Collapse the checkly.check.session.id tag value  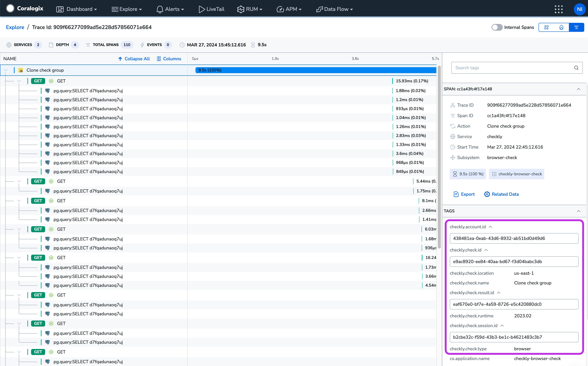502,326
